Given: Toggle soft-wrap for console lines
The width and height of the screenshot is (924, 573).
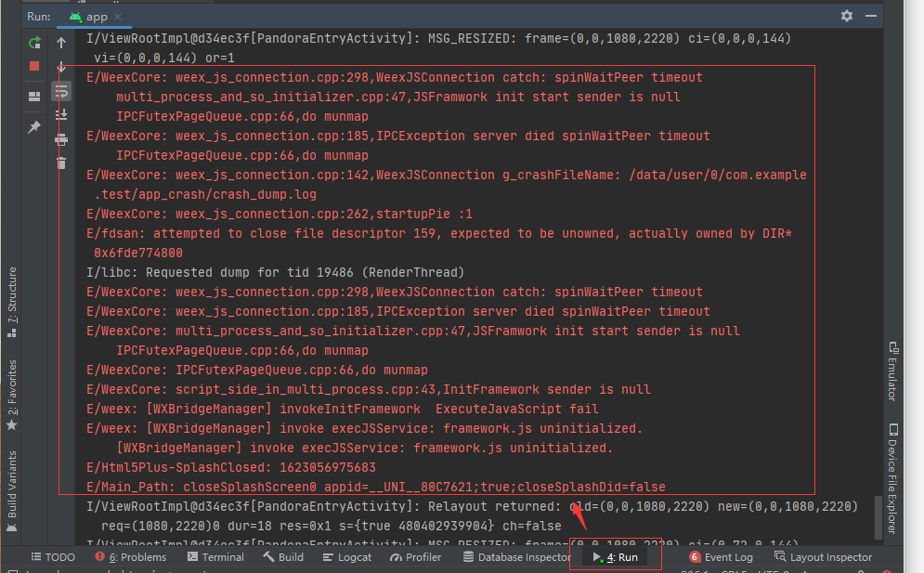Looking at the screenshot, I should tap(60, 90).
